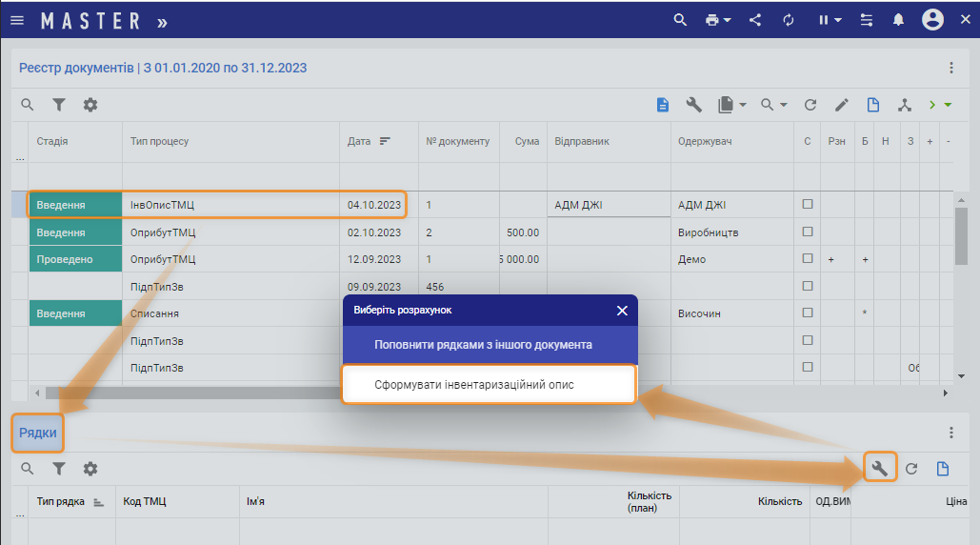Select Сформувати інвентаризаційний опис
Screen dimensions: 980x545
point(488,385)
